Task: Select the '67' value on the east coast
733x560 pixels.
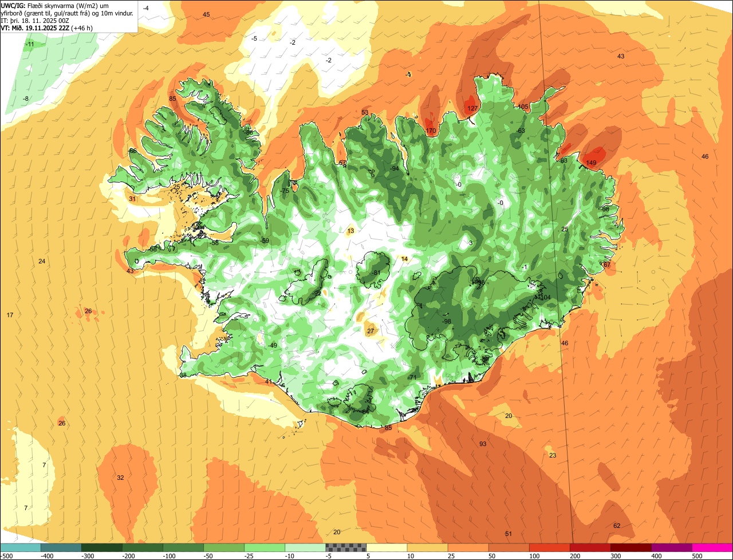Action: tap(607, 265)
